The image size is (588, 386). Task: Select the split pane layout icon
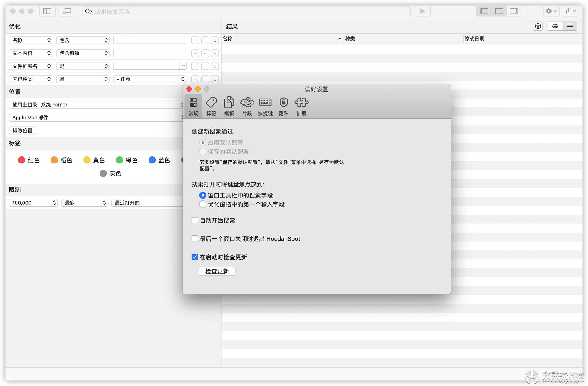[x=499, y=11]
